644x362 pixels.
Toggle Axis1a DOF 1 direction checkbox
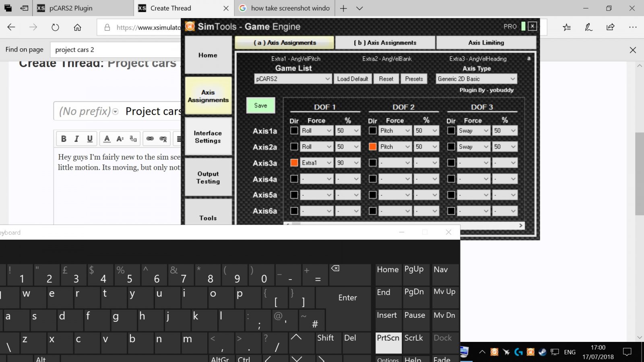[294, 130]
